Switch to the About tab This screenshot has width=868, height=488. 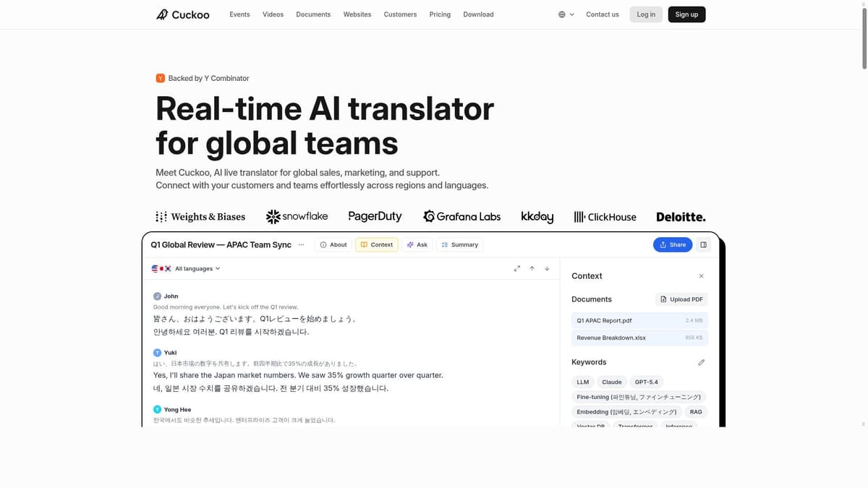pyautogui.click(x=333, y=245)
